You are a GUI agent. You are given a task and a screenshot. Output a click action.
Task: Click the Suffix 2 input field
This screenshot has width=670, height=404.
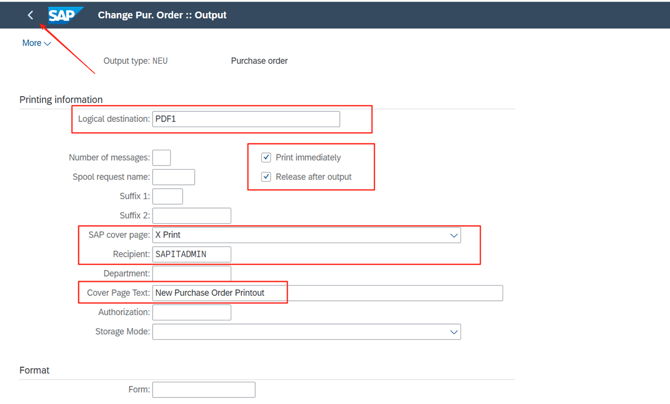[191, 216]
